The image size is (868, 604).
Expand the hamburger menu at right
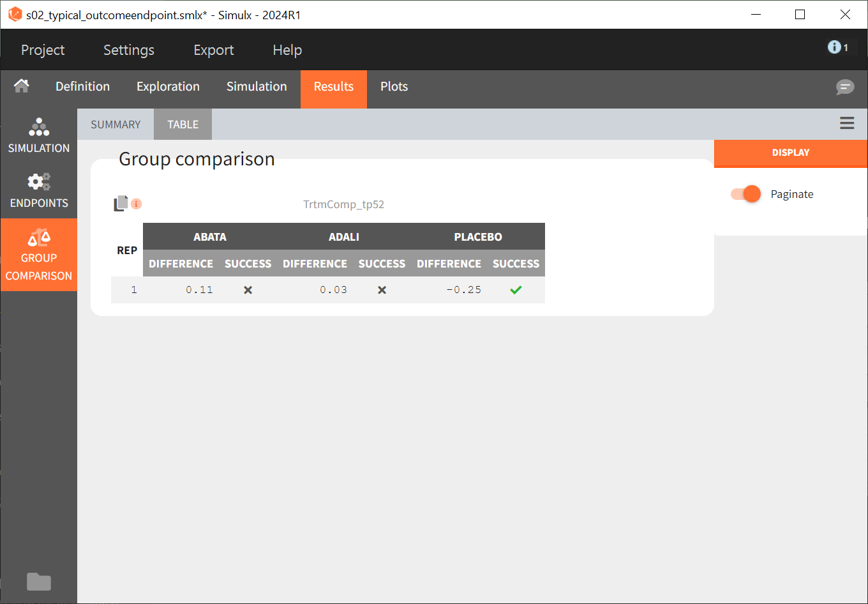[847, 123]
